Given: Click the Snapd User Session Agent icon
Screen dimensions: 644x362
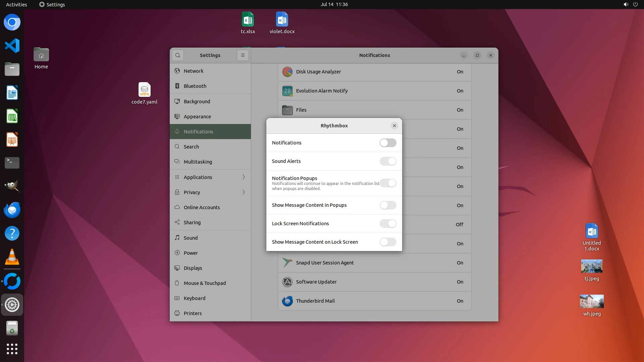Looking at the screenshot, I should (x=287, y=263).
